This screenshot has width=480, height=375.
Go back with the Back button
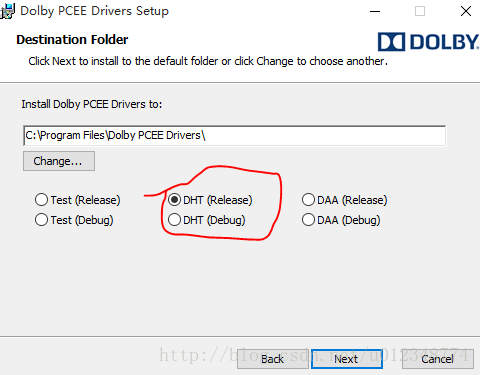[273, 359]
